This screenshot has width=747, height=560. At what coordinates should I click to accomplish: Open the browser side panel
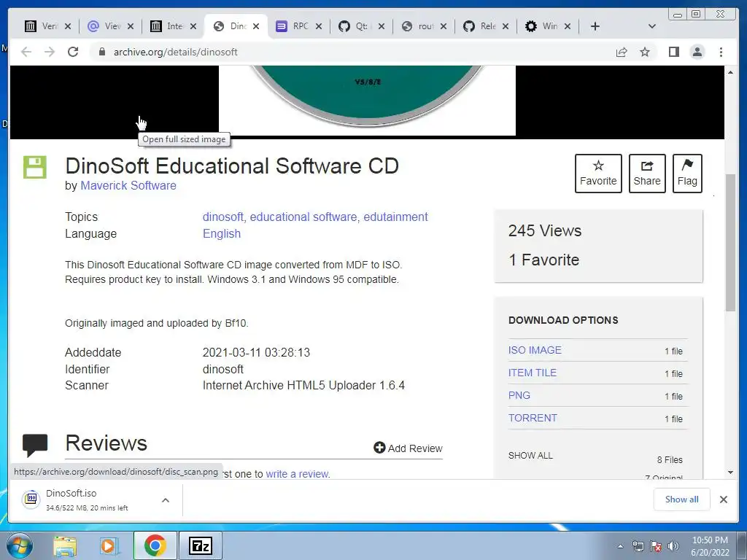(673, 52)
